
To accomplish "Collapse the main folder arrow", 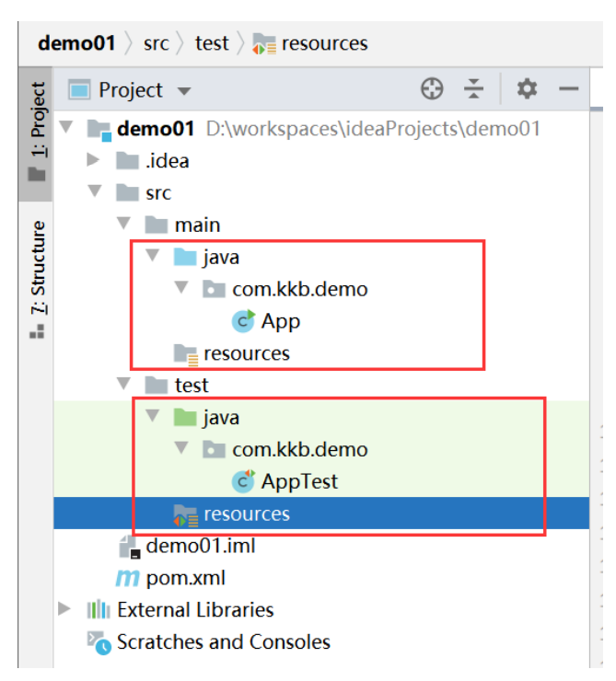I will pos(124,224).
